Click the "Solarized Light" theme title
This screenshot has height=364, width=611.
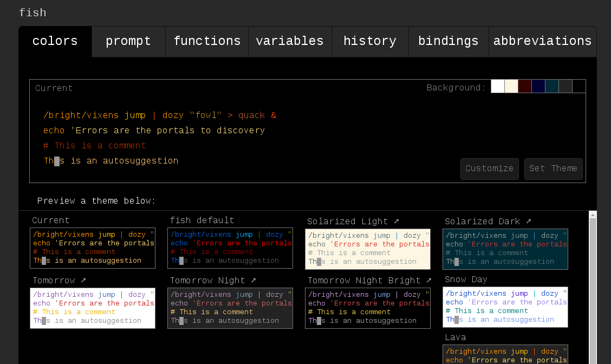[x=348, y=222]
